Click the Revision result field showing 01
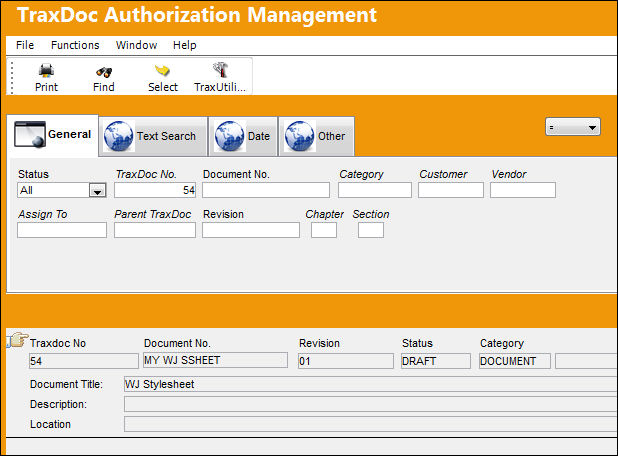The image size is (618, 456). coord(346,361)
